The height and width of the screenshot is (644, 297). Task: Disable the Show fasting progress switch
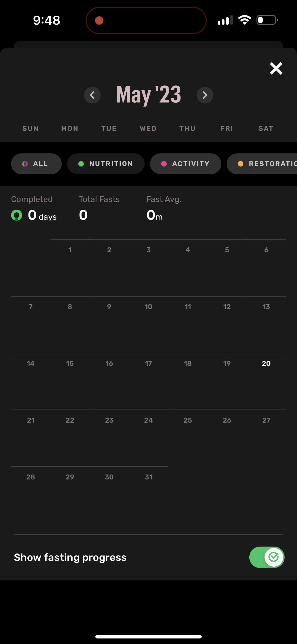(267, 557)
